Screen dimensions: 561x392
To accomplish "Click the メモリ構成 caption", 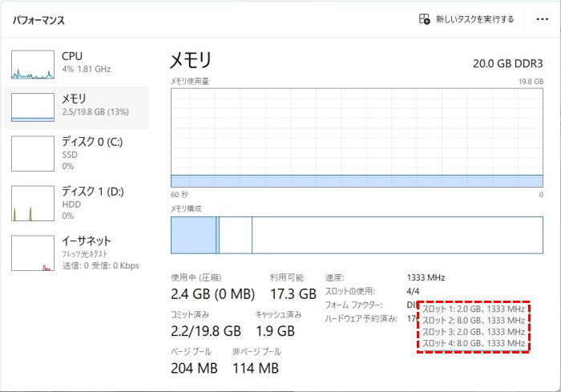I will tap(186, 208).
